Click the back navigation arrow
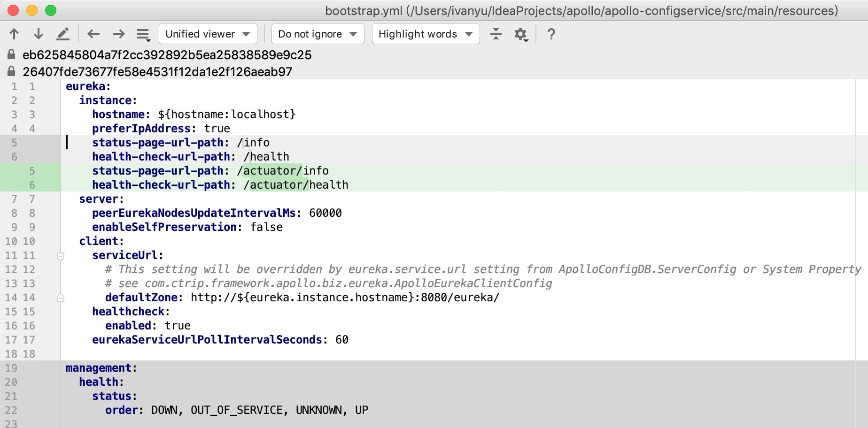This screenshot has width=868, height=428. [93, 33]
